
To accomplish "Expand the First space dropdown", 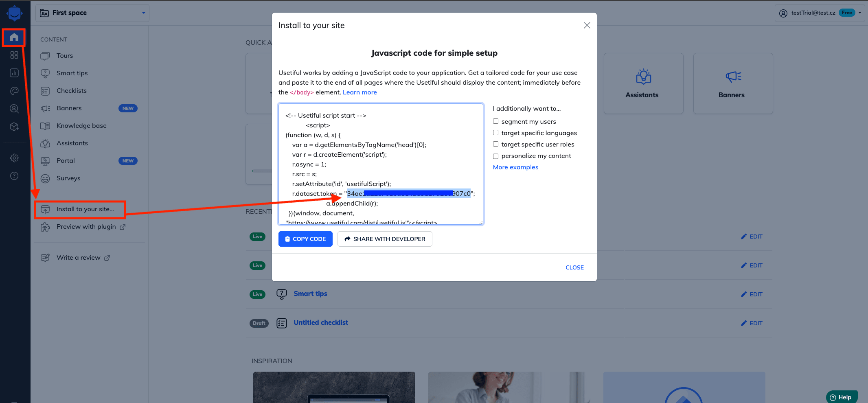I will 143,13.
